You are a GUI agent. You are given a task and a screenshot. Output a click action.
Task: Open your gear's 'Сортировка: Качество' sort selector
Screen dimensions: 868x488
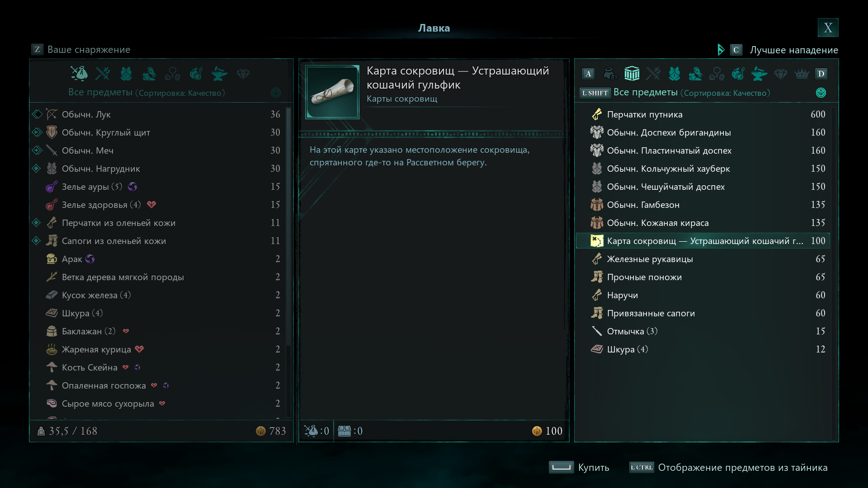point(181,93)
